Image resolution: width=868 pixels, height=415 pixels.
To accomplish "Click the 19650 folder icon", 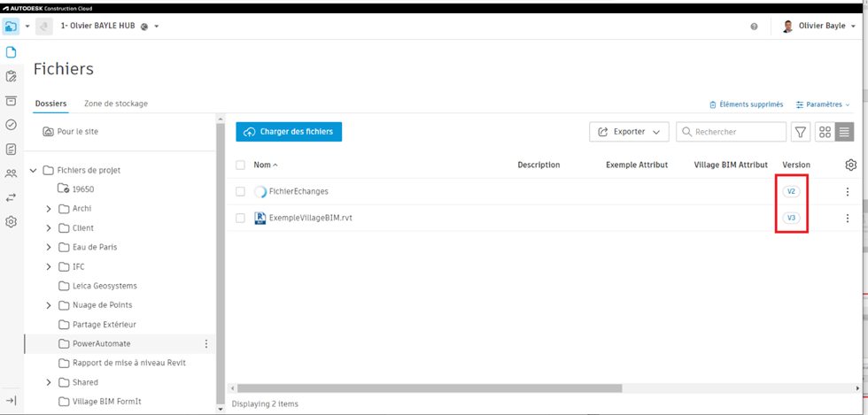I will pyautogui.click(x=63, y=188).
